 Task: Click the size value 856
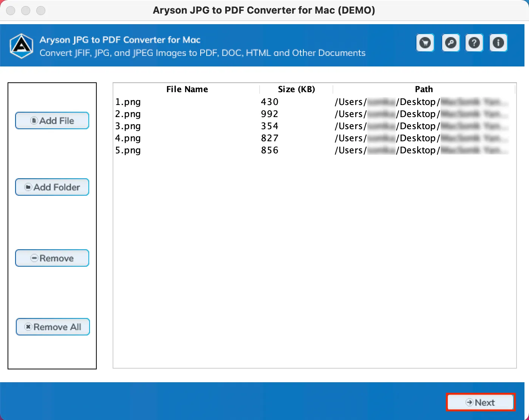pyautogui.click(x=270, y=150)
